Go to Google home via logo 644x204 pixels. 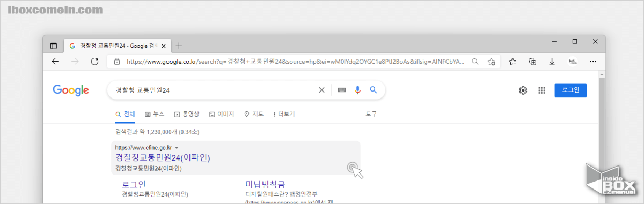(x=71, y=90)
